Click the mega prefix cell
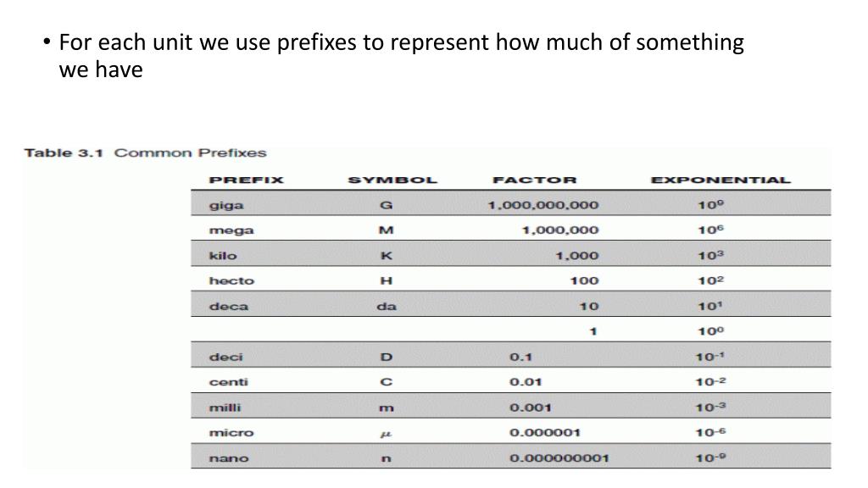The width and height of the screenshot is (868, 488). 231,230
